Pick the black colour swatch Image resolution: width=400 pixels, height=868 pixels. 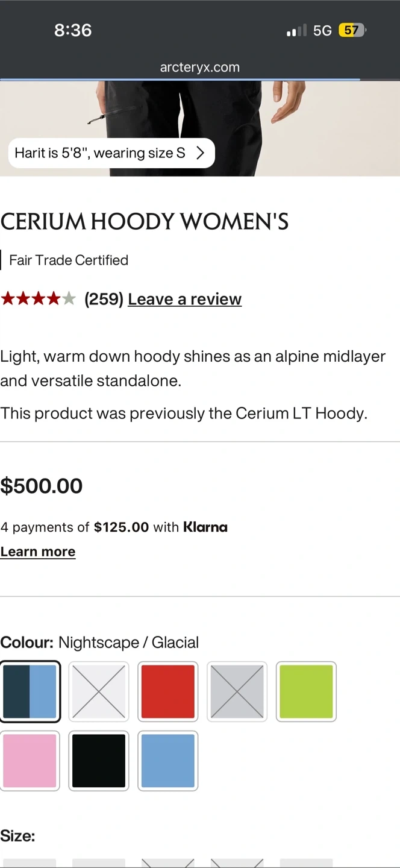(99, 761)
